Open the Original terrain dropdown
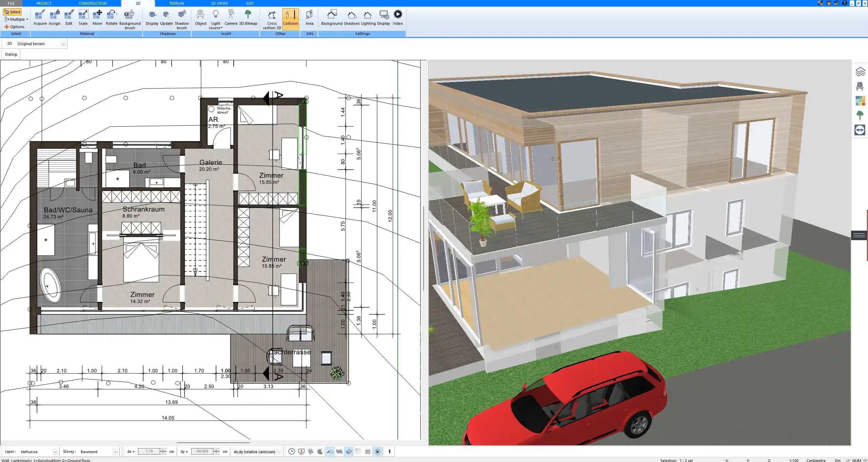This screenshot has width=868, height=462. click(64, 43)
